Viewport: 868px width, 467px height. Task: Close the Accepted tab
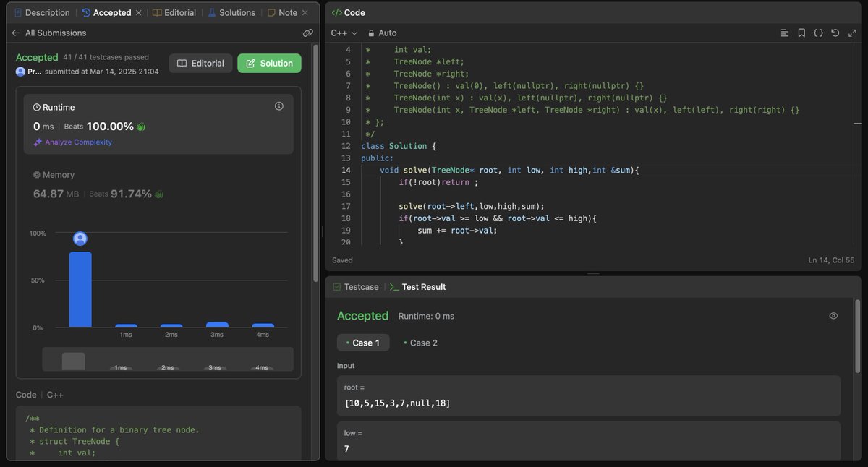(x=140, y=12)
